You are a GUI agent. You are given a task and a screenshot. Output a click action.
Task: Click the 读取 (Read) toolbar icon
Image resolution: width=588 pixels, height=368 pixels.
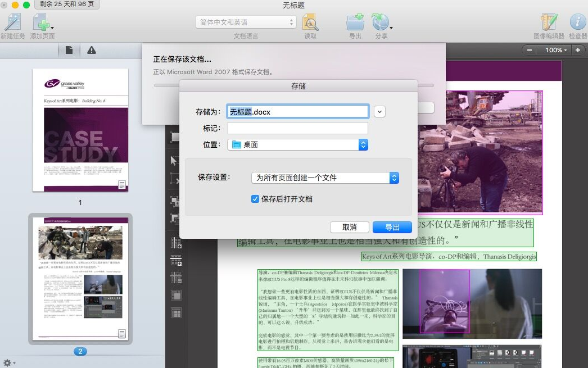pyautogui.click(x=310, y=22)
